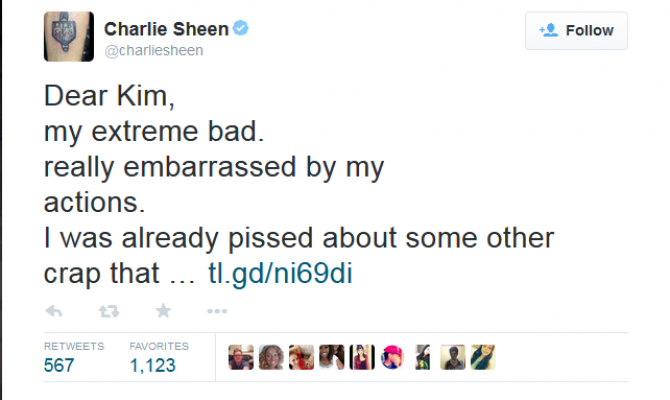Select the fifth avatar thumbnail in the row

(362, 358)
